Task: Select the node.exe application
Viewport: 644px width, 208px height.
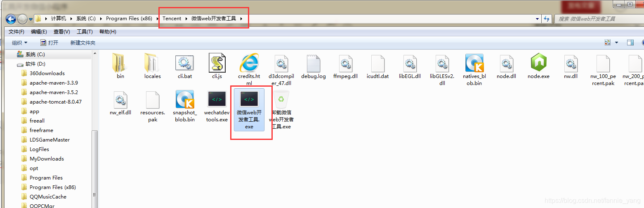Action: [538, 66]
